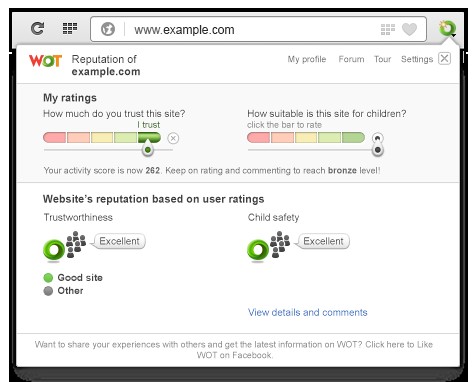Click the child suitability slider handle
Screen dimensions: 474x382
point(378,150)
